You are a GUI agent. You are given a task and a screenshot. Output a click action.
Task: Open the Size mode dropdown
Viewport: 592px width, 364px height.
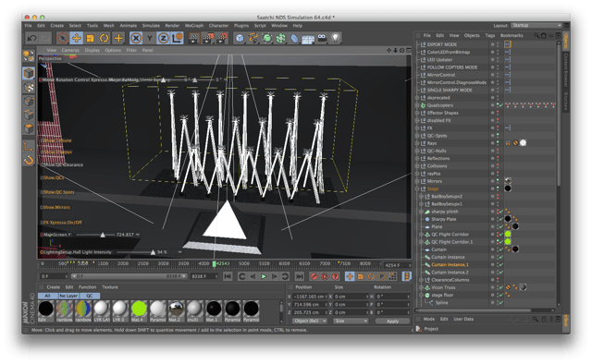tap(351, 321)
